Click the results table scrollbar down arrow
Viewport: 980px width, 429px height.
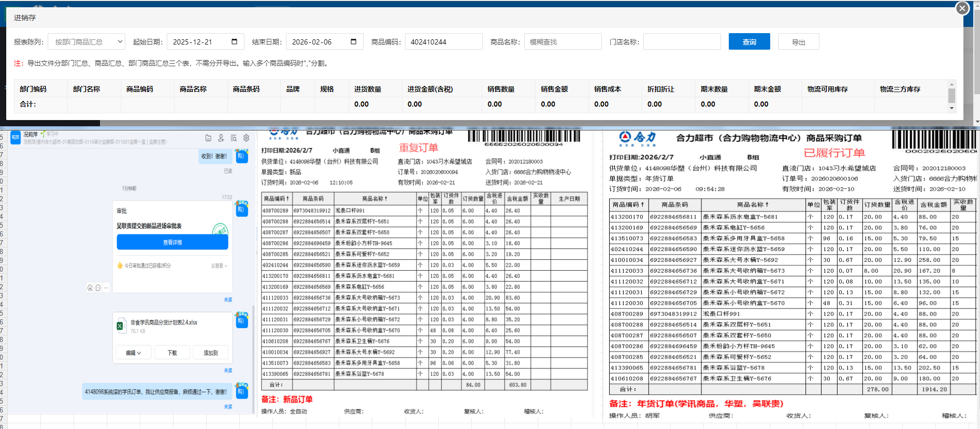(x=952, y=109)
